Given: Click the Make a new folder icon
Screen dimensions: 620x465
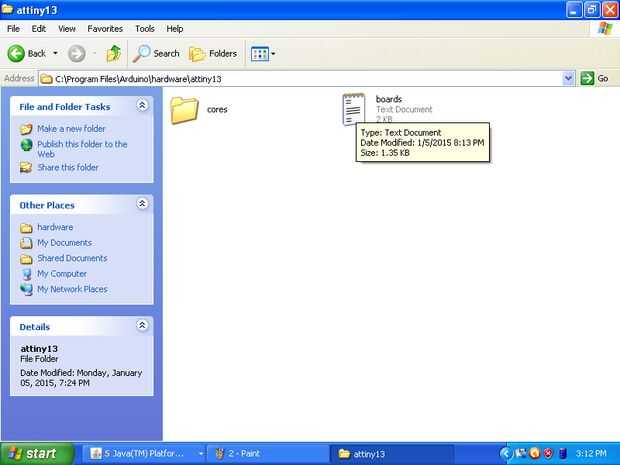Looking at the screenshot, I should coord(26,129).
